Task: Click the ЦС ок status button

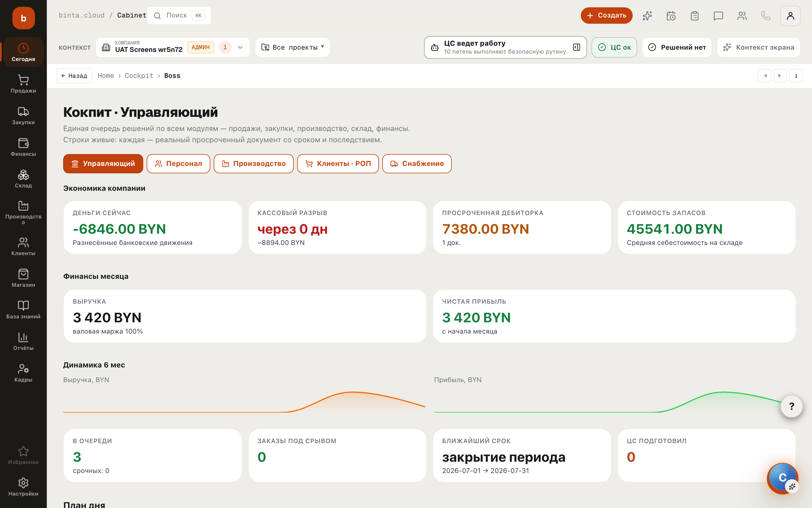Action: (614, 47)
